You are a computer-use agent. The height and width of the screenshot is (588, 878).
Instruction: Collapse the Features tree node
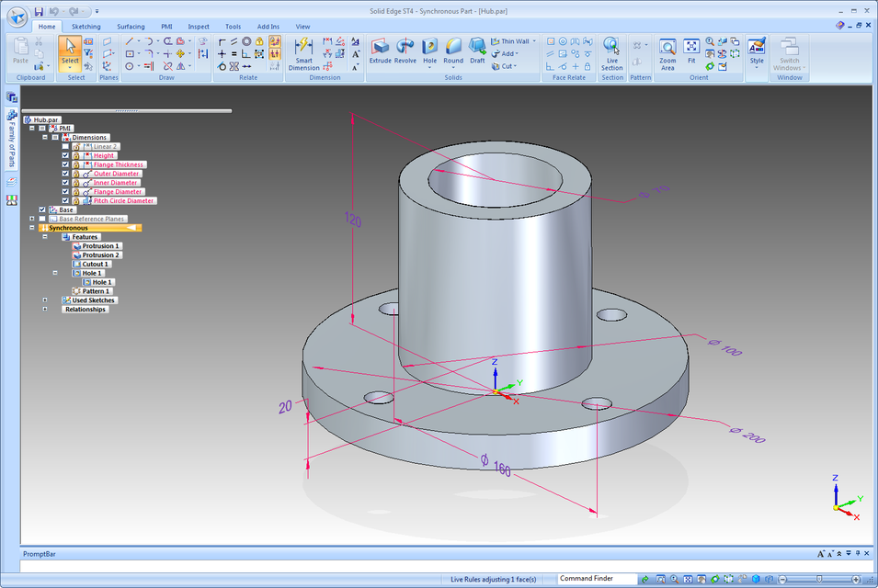point(45,237)
